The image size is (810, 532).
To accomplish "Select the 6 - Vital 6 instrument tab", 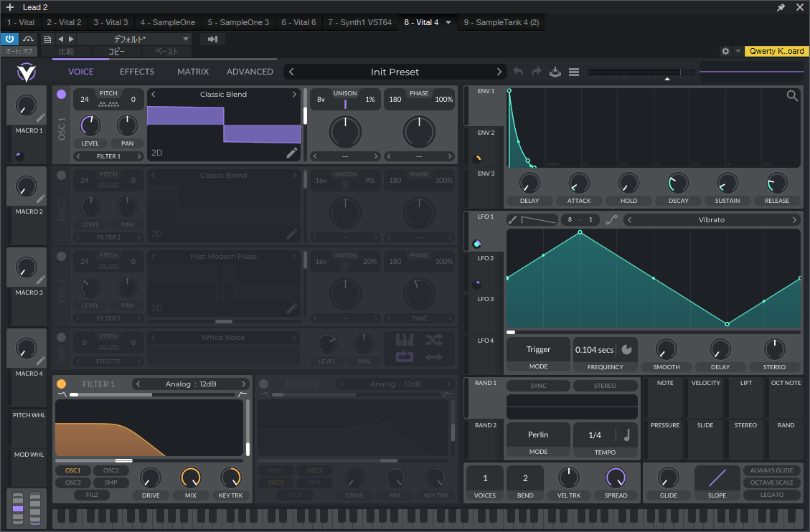I will pos(298,22).
